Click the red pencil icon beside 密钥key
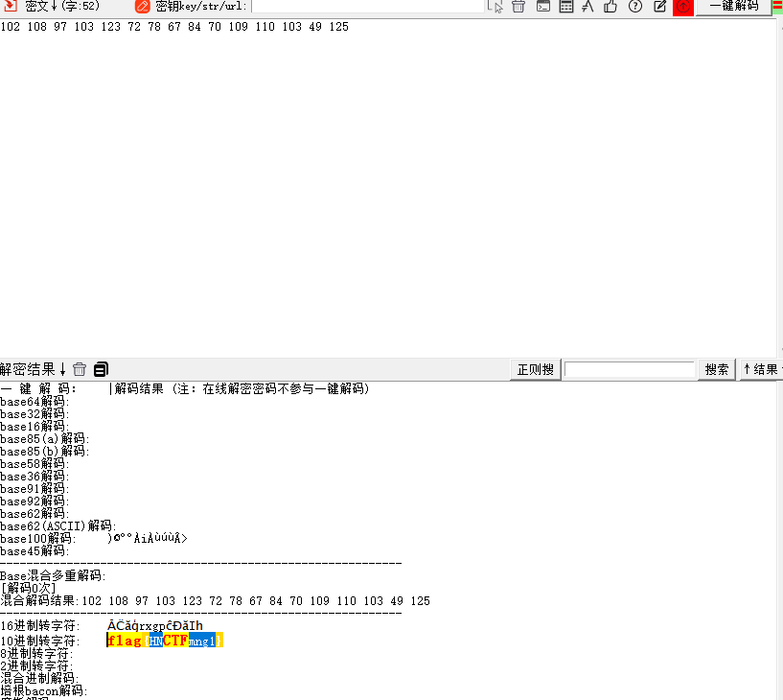 pos(144,8)
